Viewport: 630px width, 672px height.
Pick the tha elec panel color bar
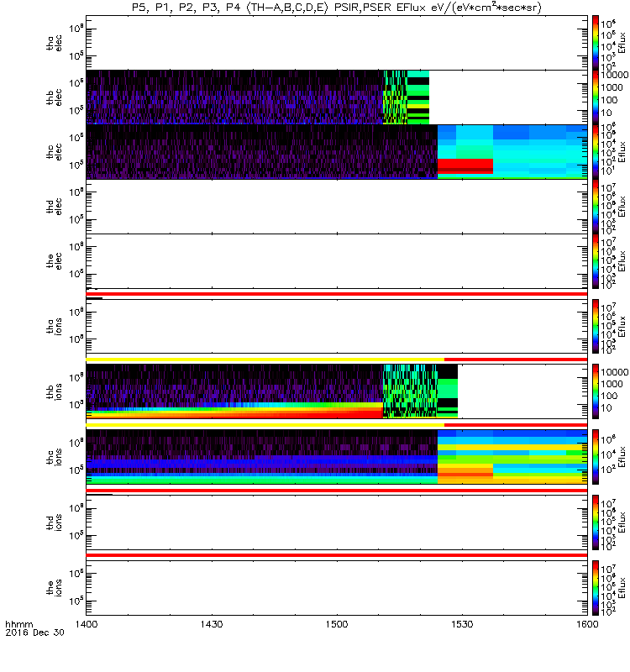[596, 43]
